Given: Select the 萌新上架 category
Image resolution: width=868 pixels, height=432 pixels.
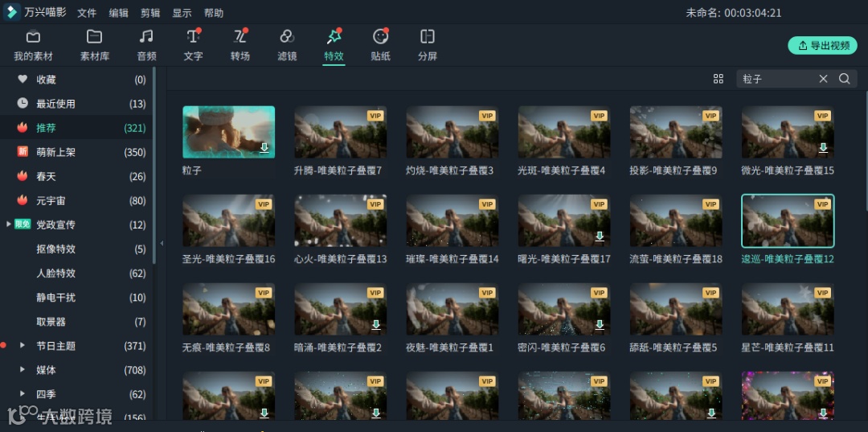Looking at the screenshot, I should tap(76, 152).
